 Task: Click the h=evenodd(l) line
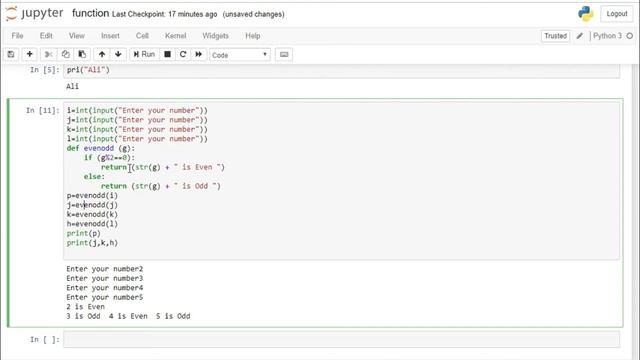click(92, 224)
